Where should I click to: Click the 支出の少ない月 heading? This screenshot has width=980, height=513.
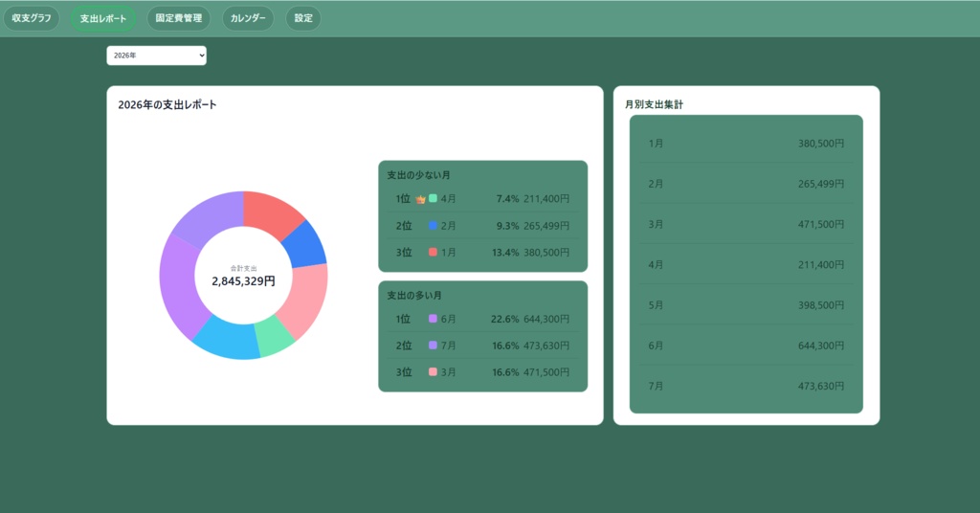point(418,175)
